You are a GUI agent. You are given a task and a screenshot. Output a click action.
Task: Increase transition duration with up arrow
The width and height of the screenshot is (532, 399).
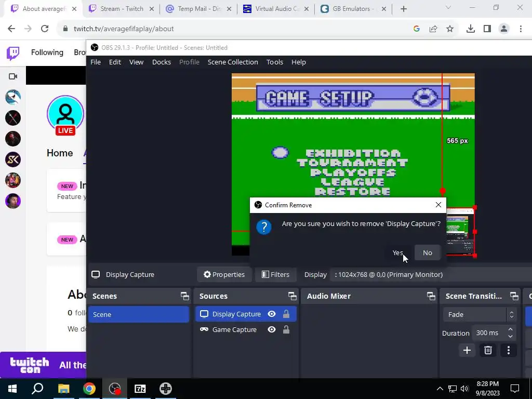pyautogui.click(x=510, y=329)
